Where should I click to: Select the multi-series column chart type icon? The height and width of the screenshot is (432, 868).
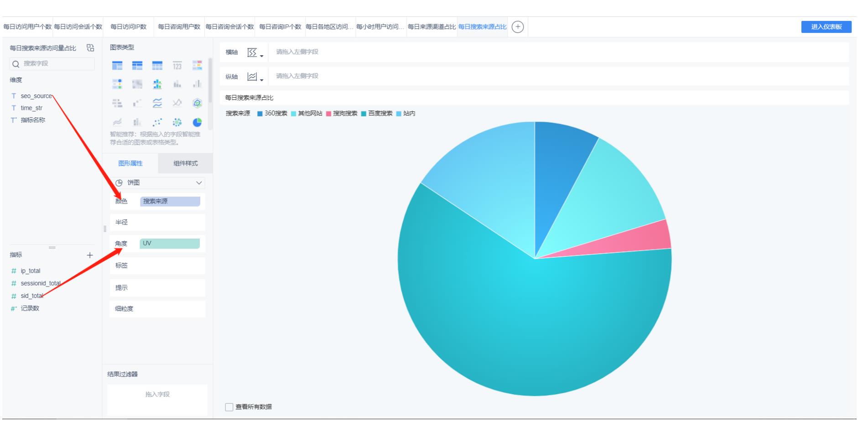197,84
